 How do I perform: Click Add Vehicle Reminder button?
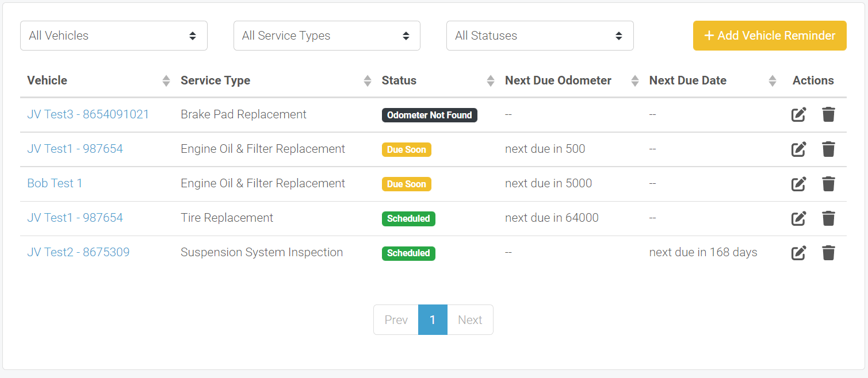pyautogui.click(x=770, y=36)
